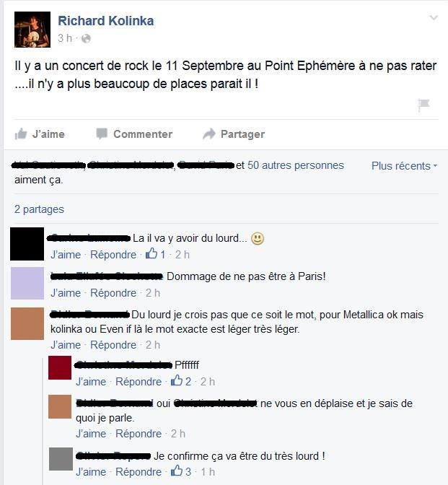Click the Commenter speech bubble icon
448x485 pixels.
pos(102,134)
